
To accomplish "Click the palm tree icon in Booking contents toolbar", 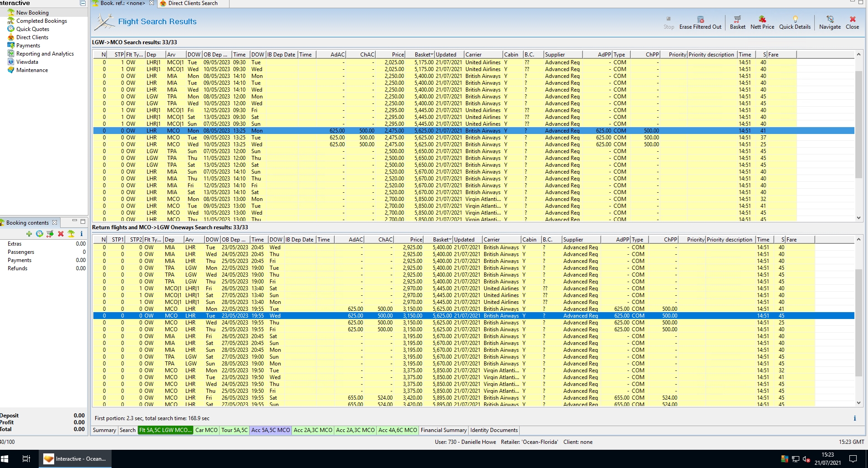I will point(71,234).
